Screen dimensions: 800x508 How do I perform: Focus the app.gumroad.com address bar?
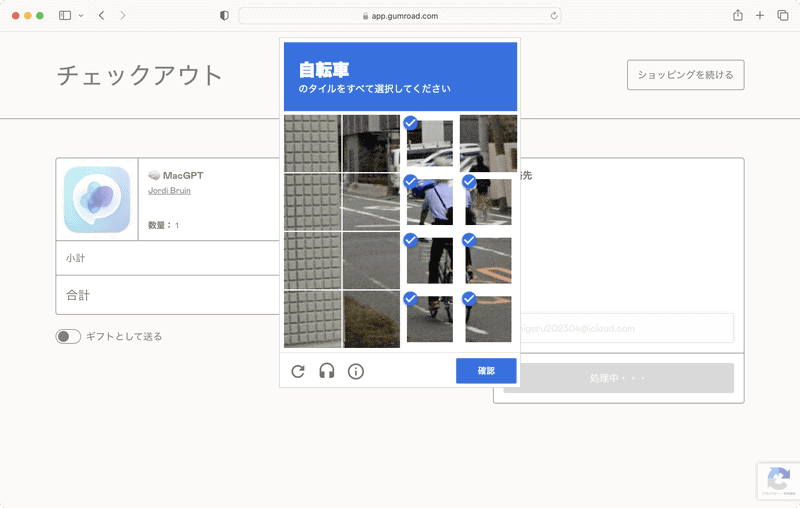point(400,16)
